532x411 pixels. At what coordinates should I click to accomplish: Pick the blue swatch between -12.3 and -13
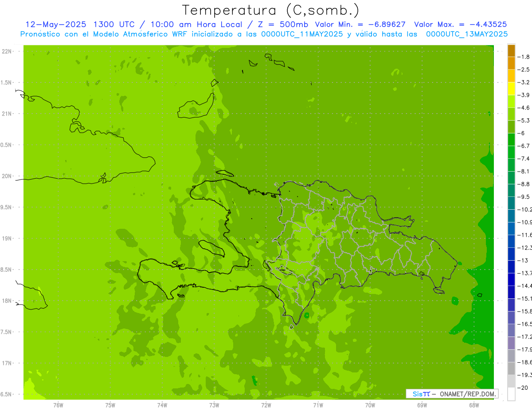511,254
